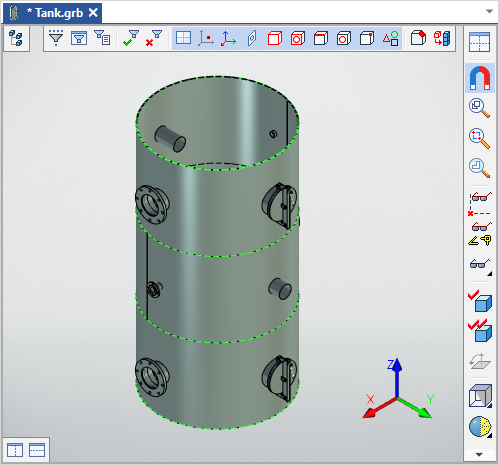The height and width of the screenshot is (465, 499).
Task: Toggle red cube body selection filter
Action: pos(275,38)
